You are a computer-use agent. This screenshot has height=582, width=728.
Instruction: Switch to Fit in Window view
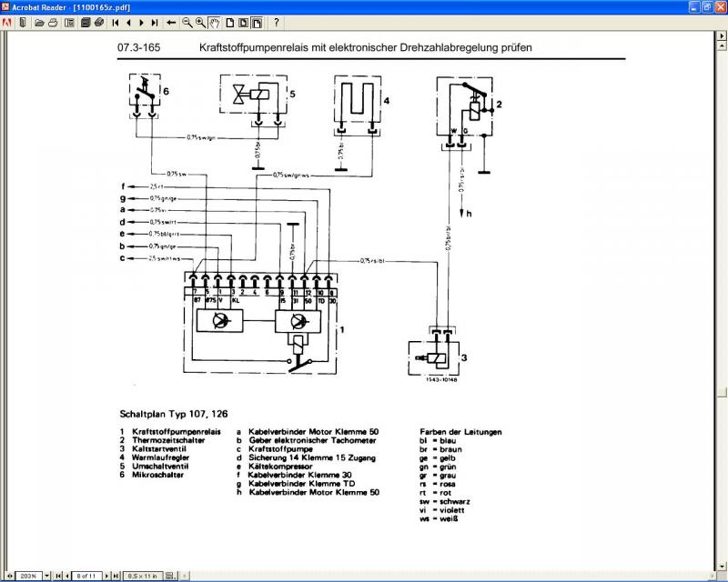tap(244, 22)
